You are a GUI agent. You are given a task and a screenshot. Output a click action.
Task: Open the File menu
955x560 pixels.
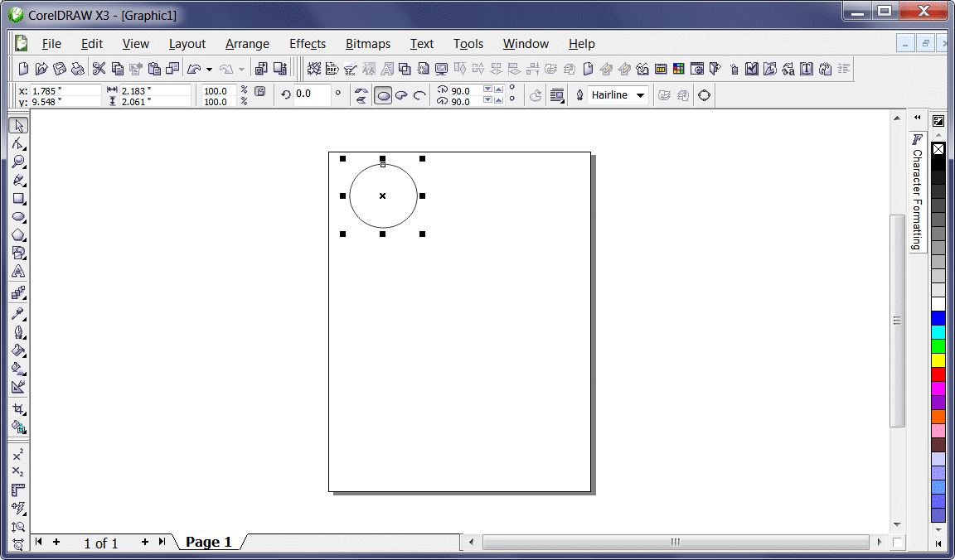[x=51, y=44]
